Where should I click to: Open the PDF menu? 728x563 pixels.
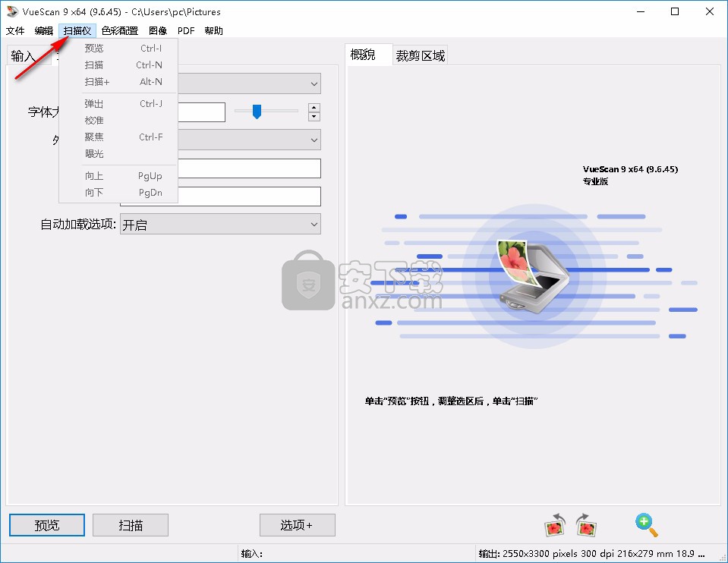point(186,30)
